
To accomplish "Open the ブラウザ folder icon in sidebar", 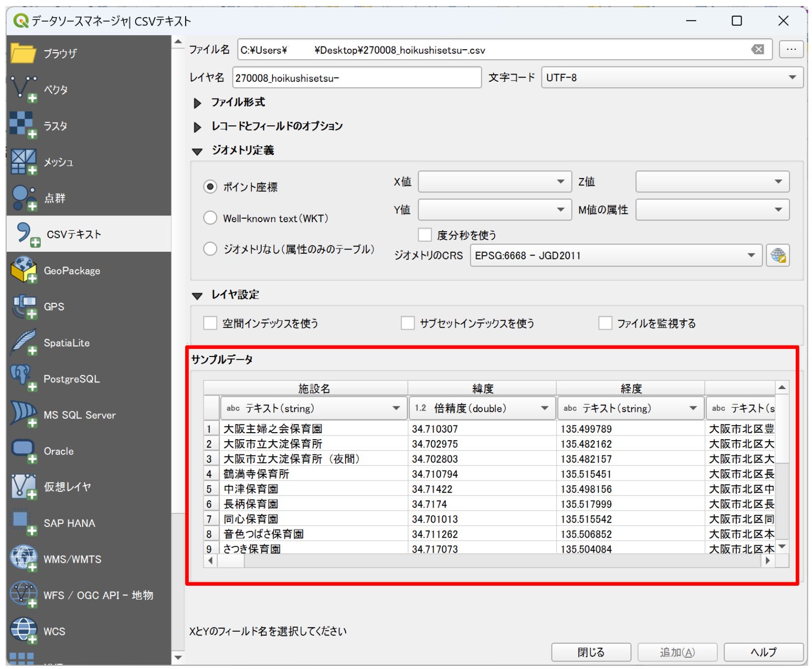I will tap(23, 53).
